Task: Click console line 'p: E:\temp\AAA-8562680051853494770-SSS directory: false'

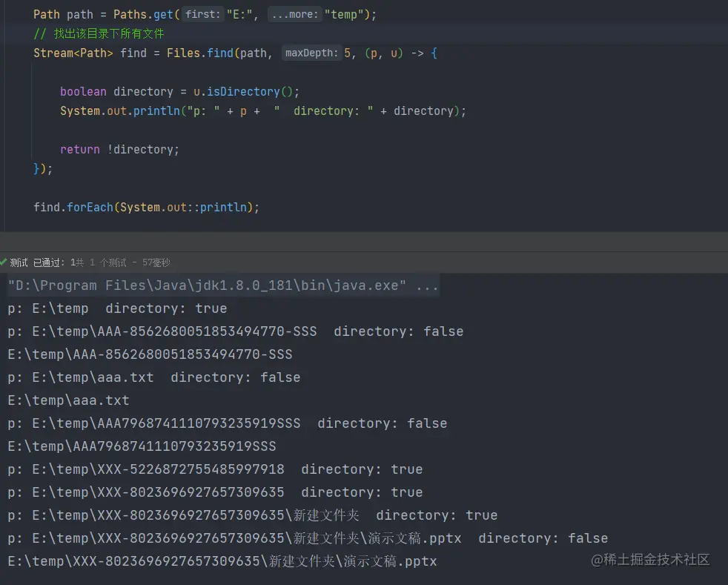Action: [236, 331]
